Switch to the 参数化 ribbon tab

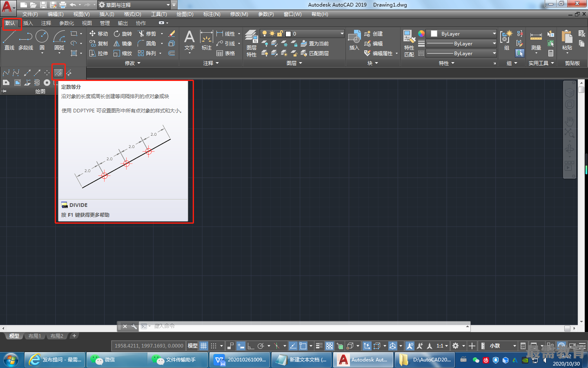[67, 23]
